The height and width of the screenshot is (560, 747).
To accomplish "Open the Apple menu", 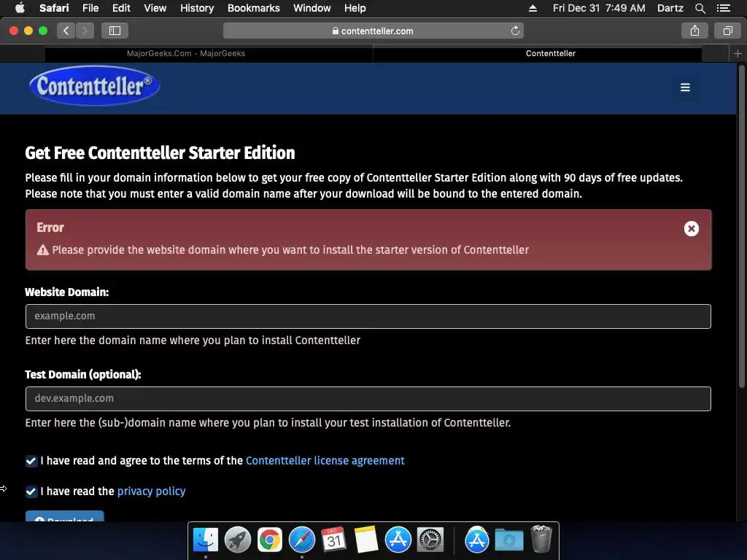I will (20, 7).
